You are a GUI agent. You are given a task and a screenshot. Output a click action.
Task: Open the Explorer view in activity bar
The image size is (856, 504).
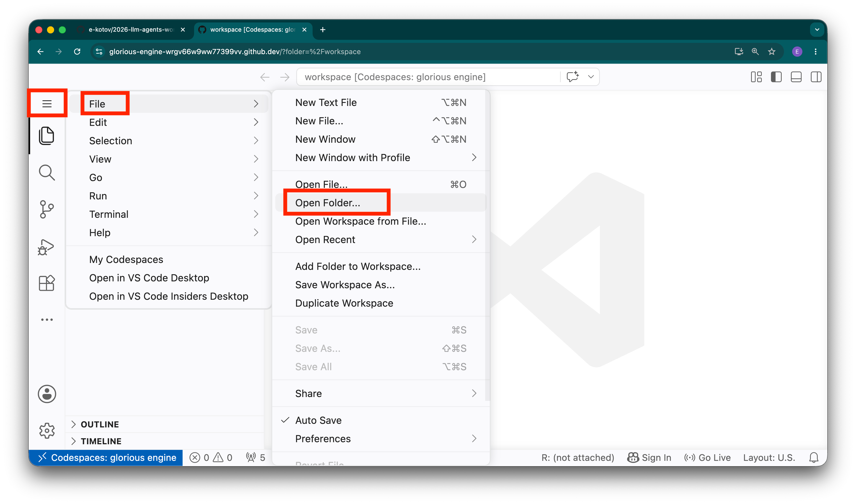pos(47,136)
